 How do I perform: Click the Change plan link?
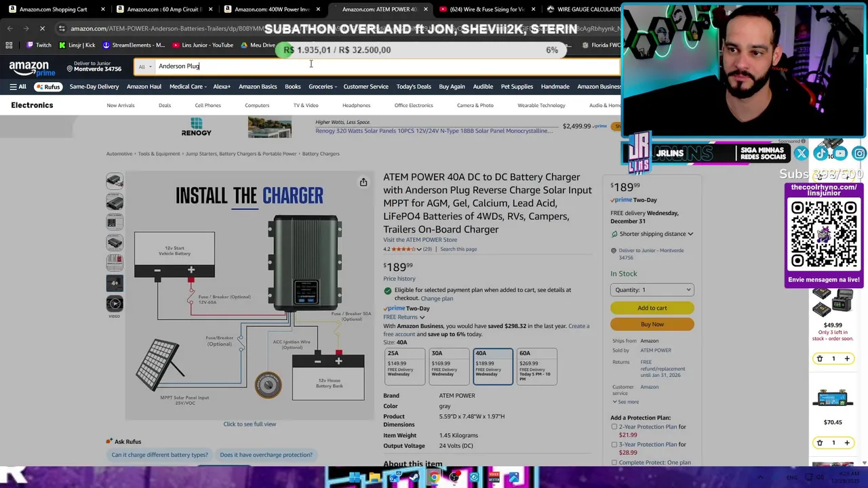click(437, 299)
